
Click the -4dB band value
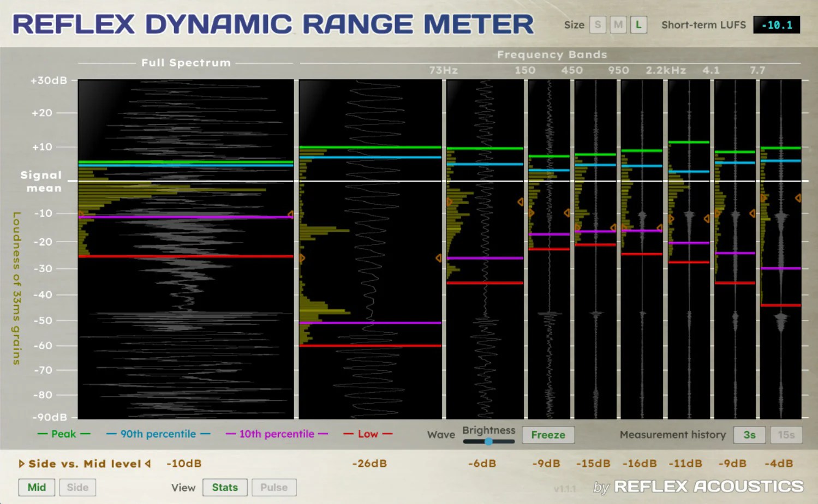click(779, 464)
